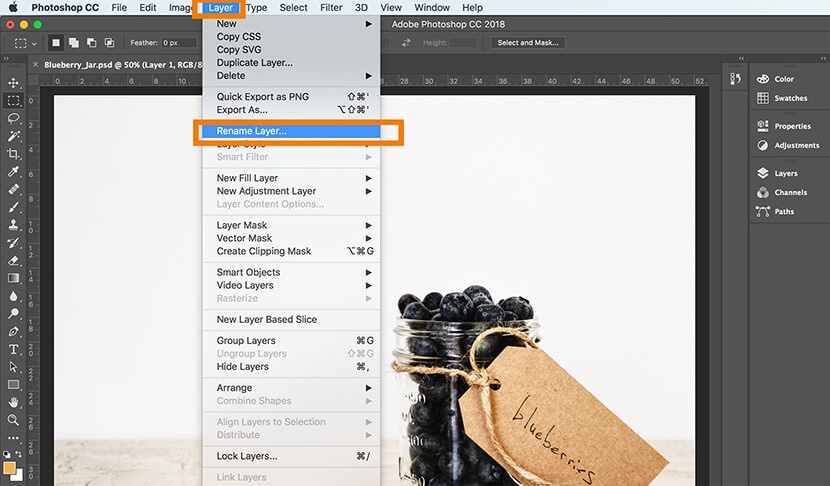Click the foreground color swatch
The height and width of the screenshot is (486, 830).
(x=10, y=467)
